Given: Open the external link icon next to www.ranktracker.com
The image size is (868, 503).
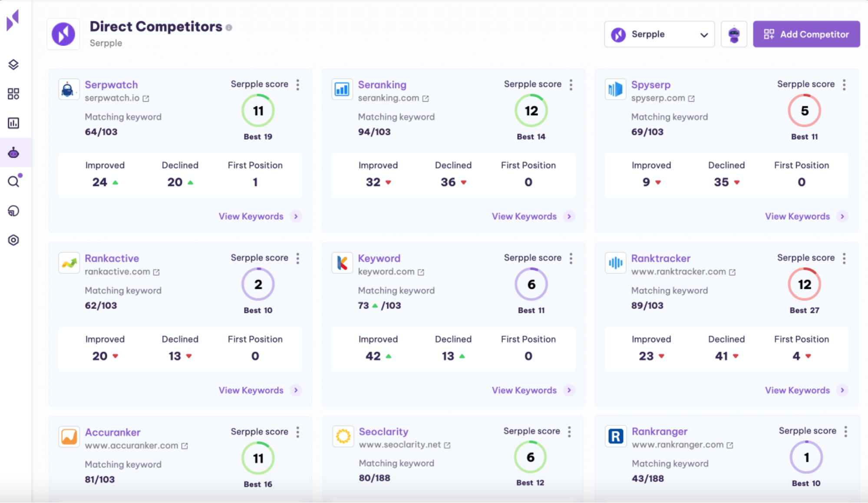Looking at the screenshot, I should (732, 272).
